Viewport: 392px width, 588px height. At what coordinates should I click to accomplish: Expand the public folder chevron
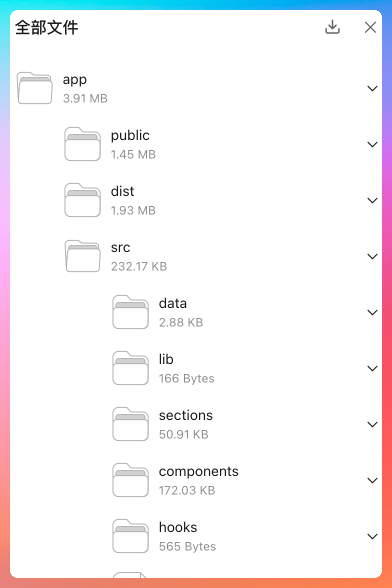(372, 144)
